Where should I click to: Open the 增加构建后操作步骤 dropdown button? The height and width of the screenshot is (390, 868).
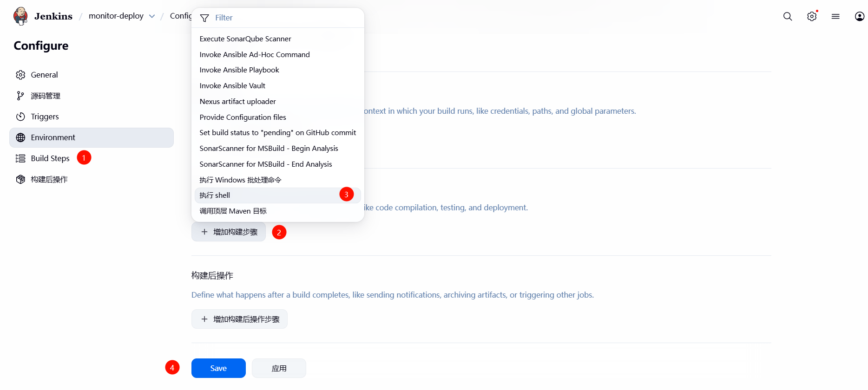coord(239,319)
